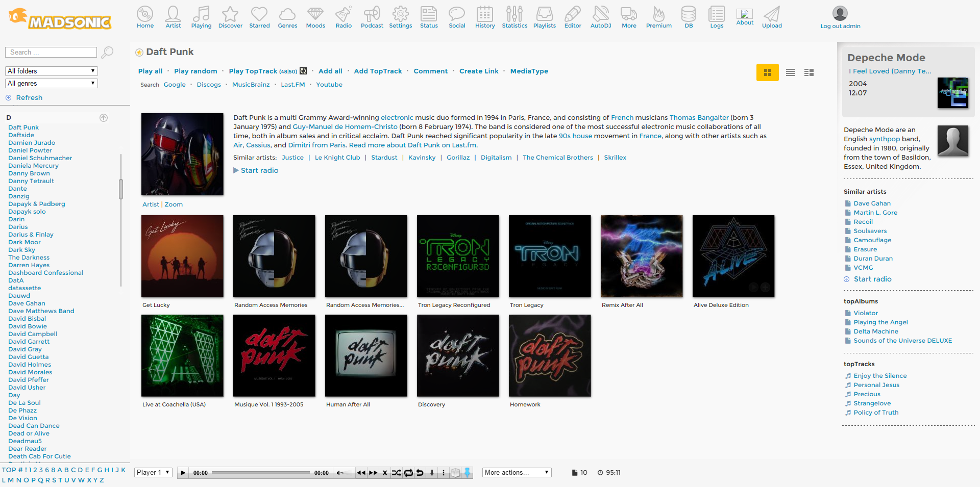Screen dimensions: 980x487
Task: Open the Discovery album cover
Action: pos(458,355)
